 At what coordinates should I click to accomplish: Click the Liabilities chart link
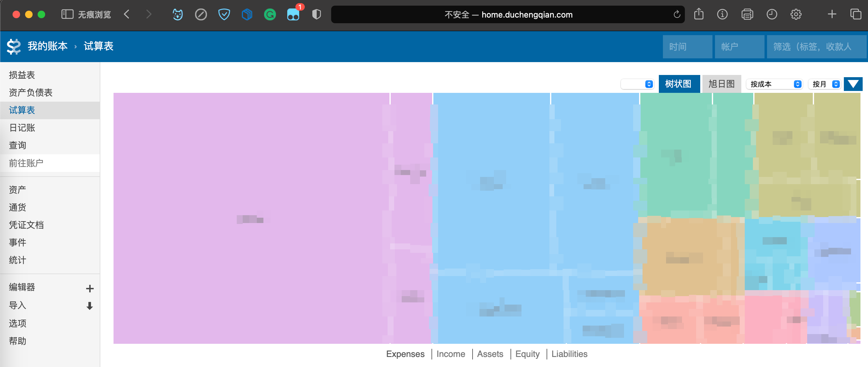(569, 354)
